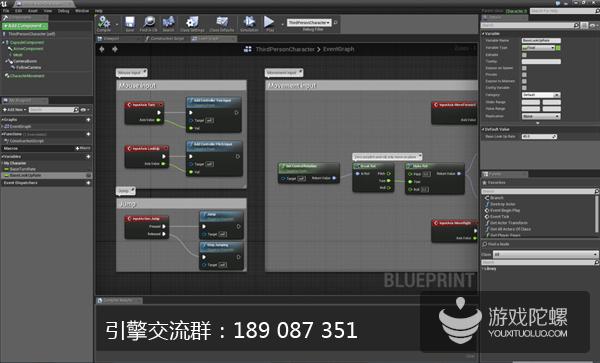Click the add Macro button
The height and width of the screenshot is (363, 600).
click(83, 148)
